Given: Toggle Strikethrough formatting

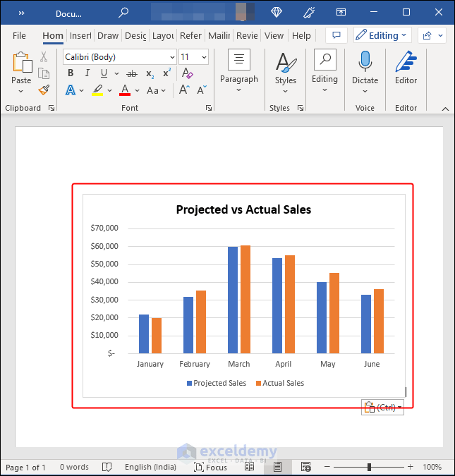Looking at the screenshot, I should [132, 73].
